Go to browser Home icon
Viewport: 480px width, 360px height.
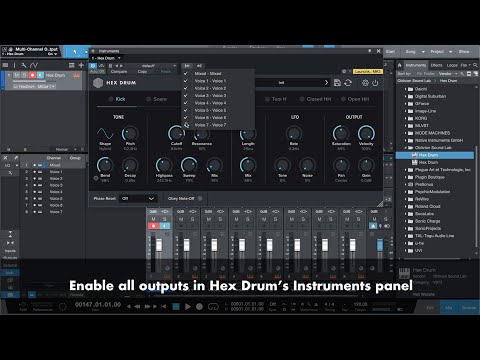coord(399,65)
